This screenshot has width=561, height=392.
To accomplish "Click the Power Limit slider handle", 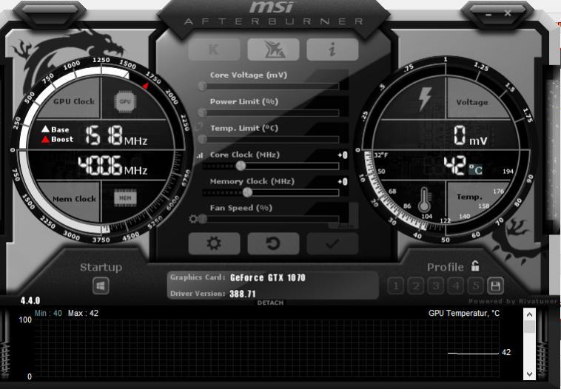I will (x=203, y=112).
